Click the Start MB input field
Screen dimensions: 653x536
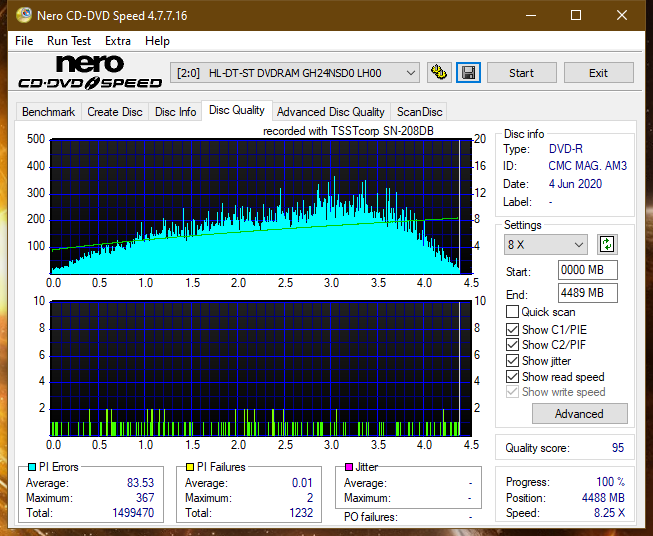pos(587,270)
